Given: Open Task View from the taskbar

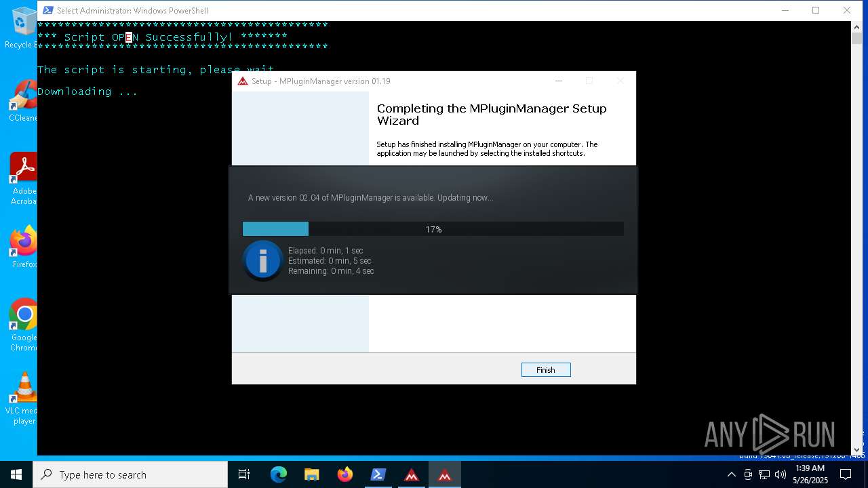Looking at the screenshot, I should 244,474.
